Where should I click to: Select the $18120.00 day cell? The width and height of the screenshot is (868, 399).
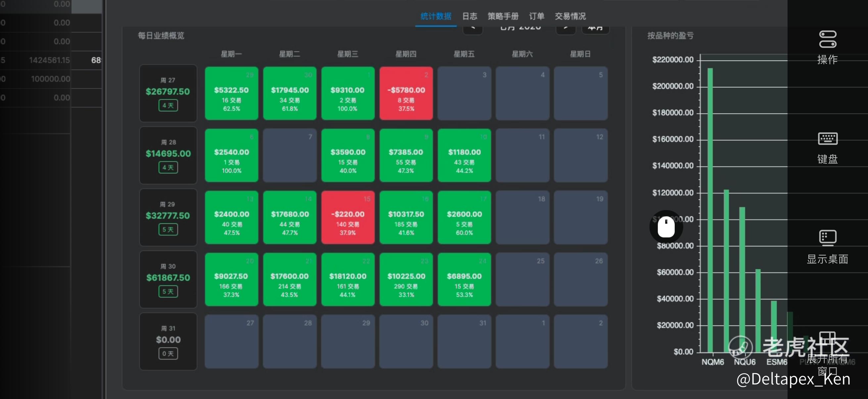(x=348, y=279)
